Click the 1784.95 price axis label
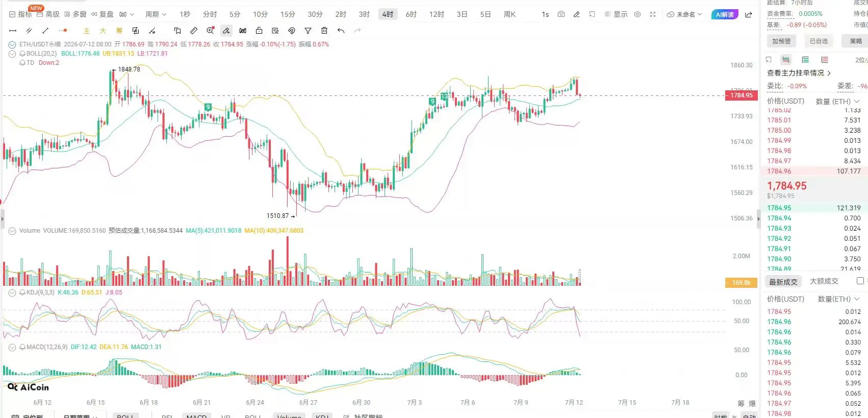This screenshot has height=418, width=868. tap(741, 95)
